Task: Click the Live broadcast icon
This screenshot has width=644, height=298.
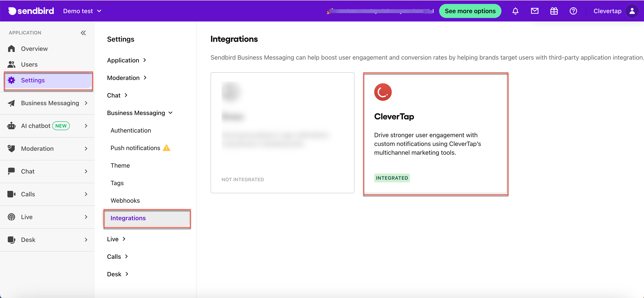Action: 11,217
